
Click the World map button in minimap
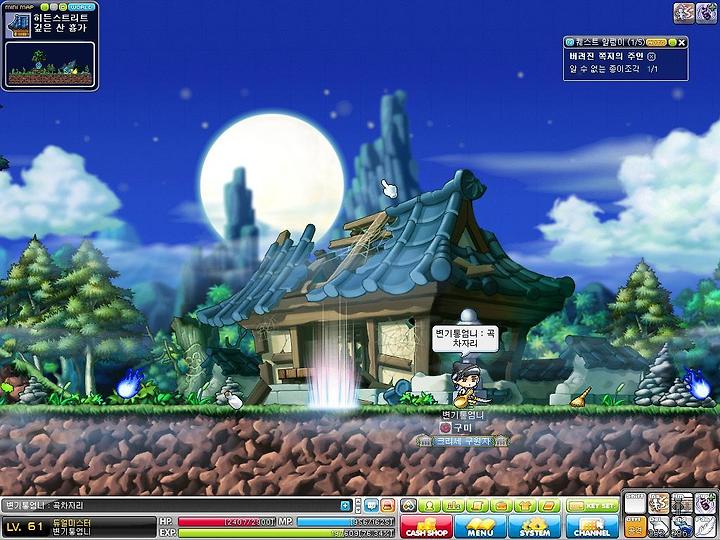pyautogui.click(x=81, y=7)
